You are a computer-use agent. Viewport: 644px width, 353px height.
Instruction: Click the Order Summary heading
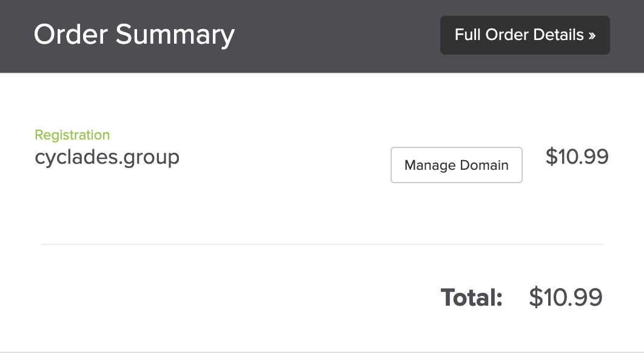pyautogui.click(x=134, y=35)
